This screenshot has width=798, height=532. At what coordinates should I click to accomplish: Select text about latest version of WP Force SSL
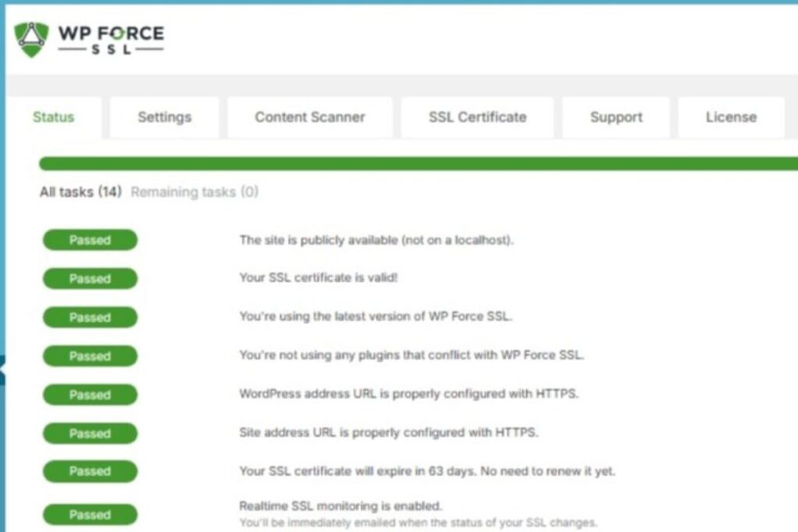coord(376,316)
